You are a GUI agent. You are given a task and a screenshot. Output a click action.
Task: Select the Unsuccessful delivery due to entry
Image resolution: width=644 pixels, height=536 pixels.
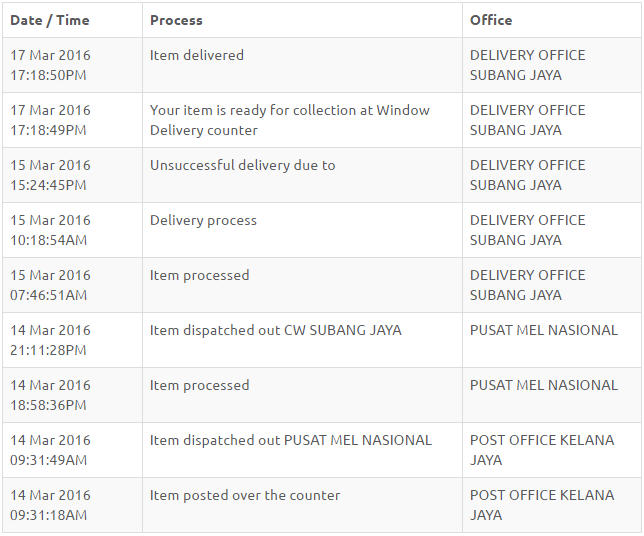243,165
